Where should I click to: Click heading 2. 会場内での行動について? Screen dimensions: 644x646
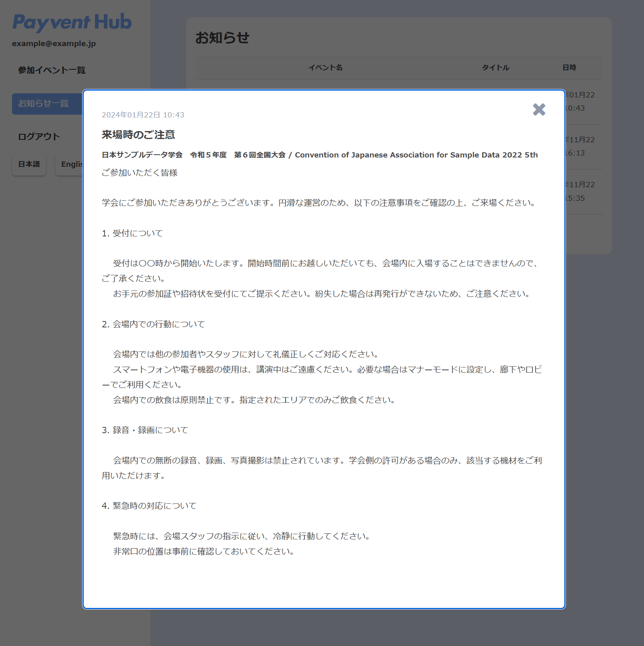153,324
